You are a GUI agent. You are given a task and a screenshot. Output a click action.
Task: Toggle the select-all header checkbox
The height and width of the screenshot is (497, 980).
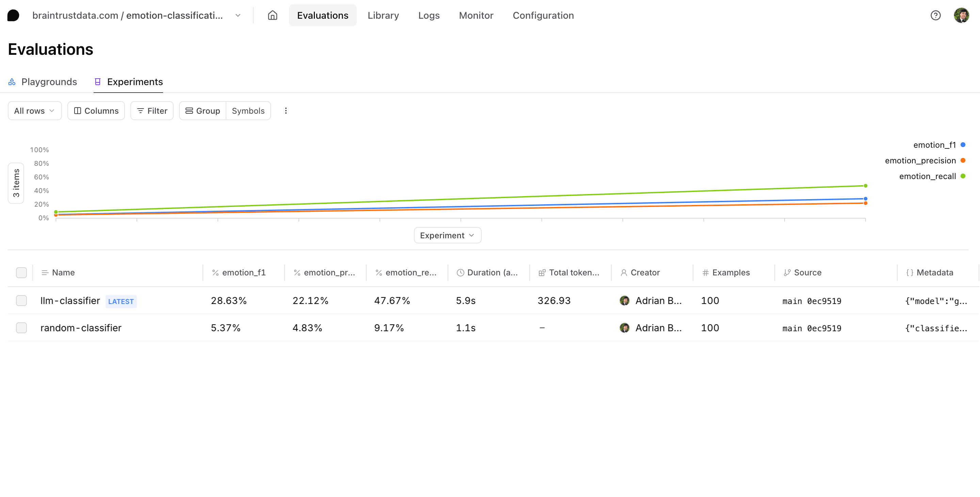(21, 272)
